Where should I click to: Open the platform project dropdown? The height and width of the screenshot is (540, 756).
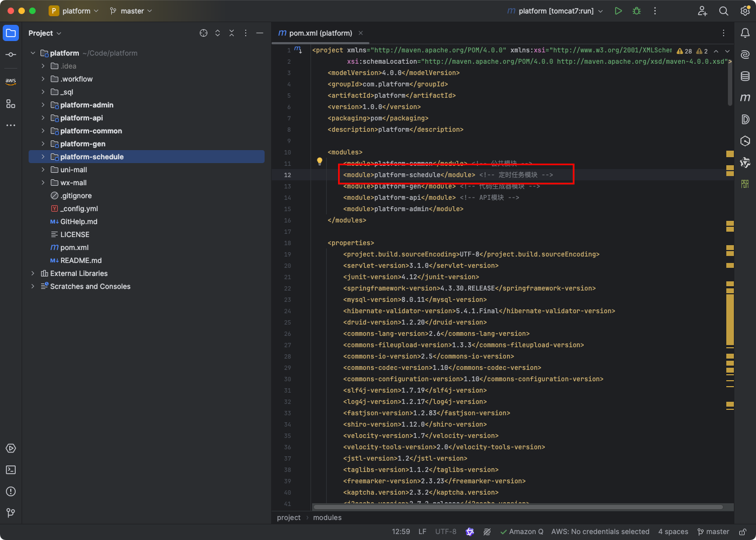74,11
